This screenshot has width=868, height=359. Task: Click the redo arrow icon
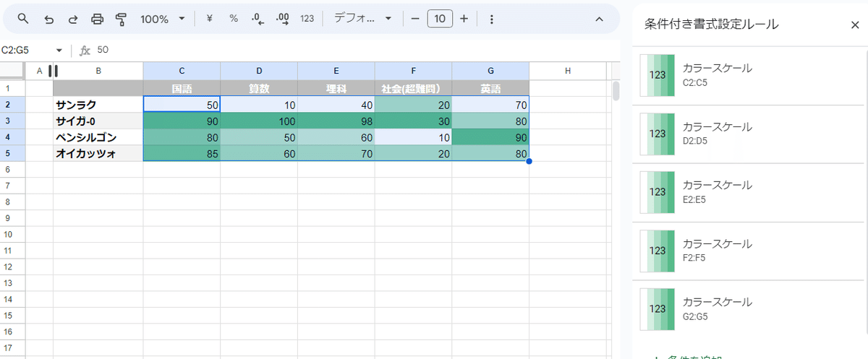[73, 19]
